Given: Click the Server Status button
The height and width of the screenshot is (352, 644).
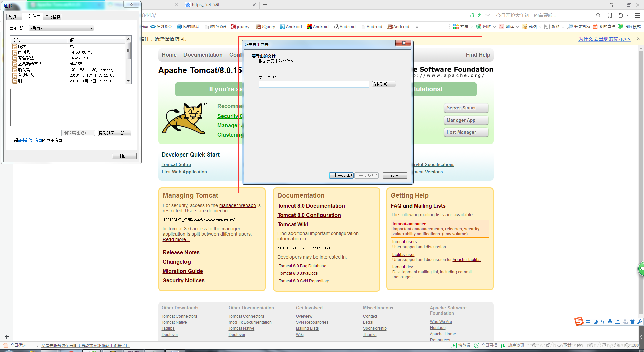Looking at the screenshot, I should 466,108.
